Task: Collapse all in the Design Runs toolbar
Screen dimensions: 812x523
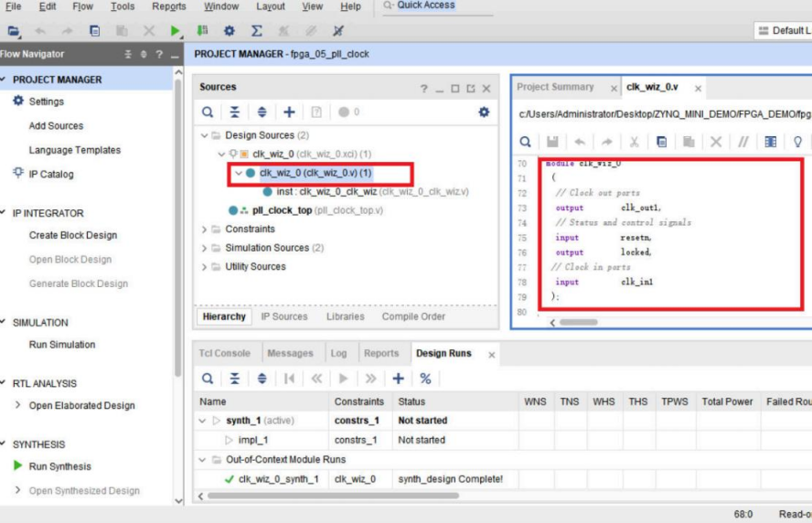Action: [235, 378]
